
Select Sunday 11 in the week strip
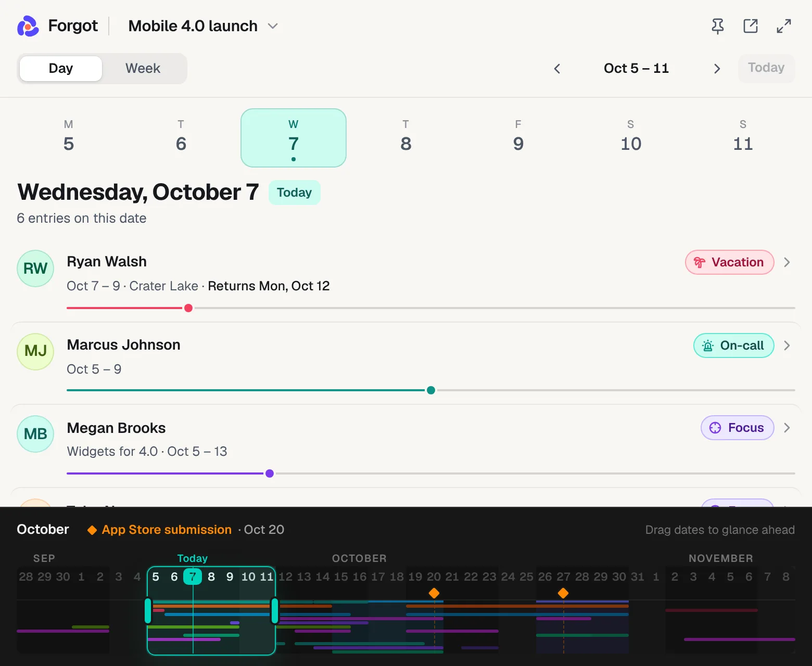point(743,137)
